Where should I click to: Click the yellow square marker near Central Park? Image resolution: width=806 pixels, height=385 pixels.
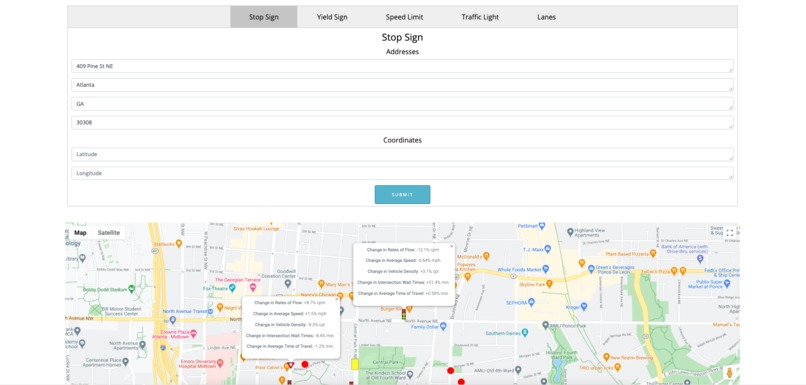[x=355, y=364]
